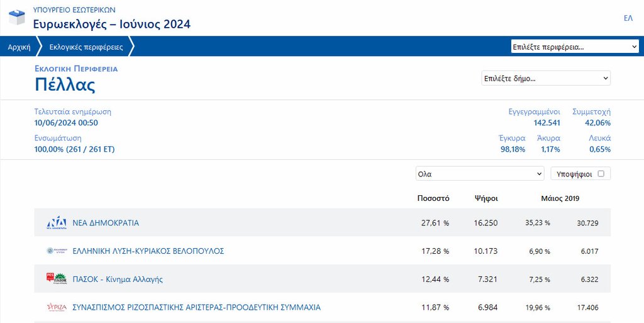Screen dimensions: 644x323
Task: Click Elliniki Lysi percentage 17,28 %
Action: pos(435,251)
